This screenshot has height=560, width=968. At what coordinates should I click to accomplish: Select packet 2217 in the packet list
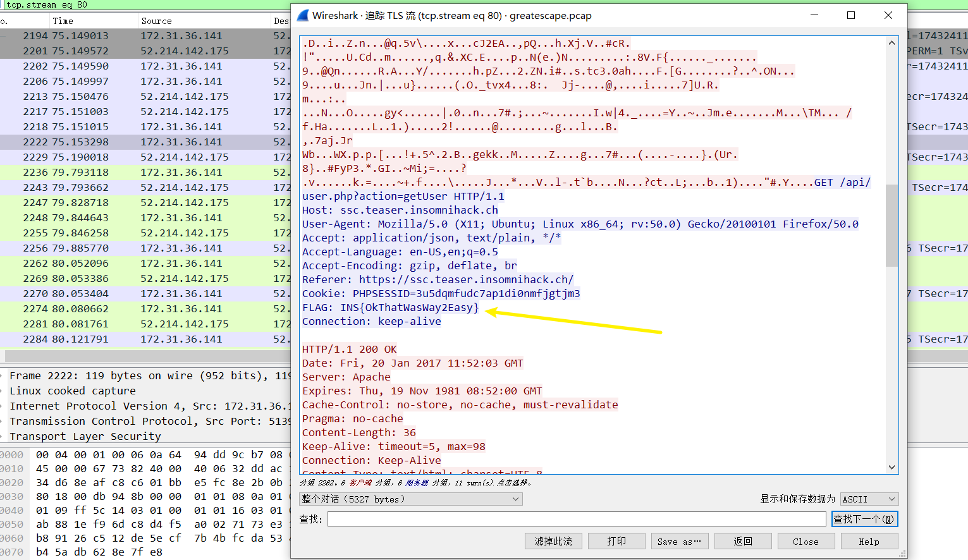tap(145, 111)
